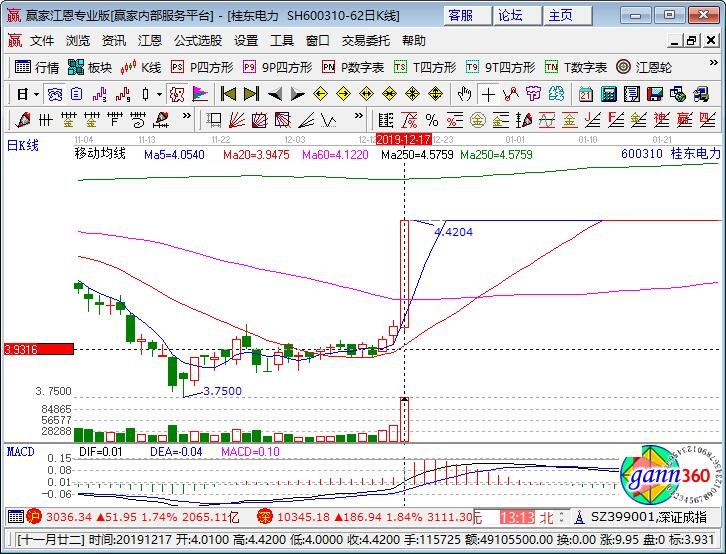Click the red step-line 9 icon
726x554 pixels.
[x=123, y=94]
